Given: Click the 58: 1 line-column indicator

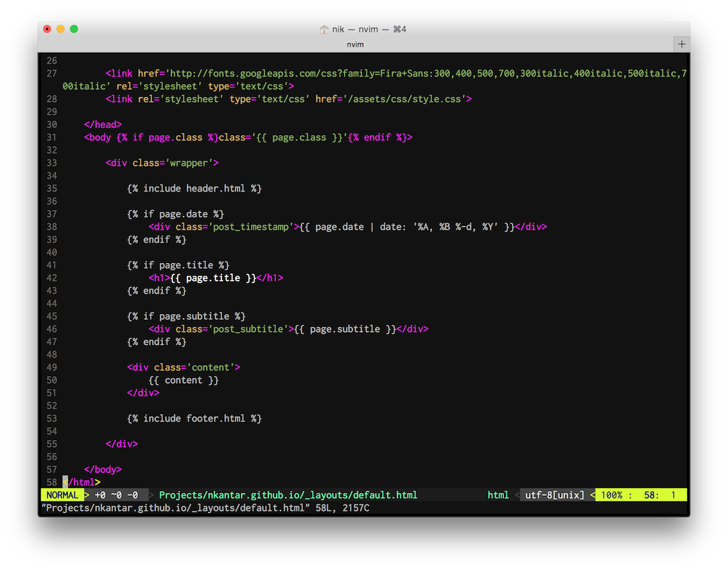Looking at the screenshot, I should pos(659,495).
